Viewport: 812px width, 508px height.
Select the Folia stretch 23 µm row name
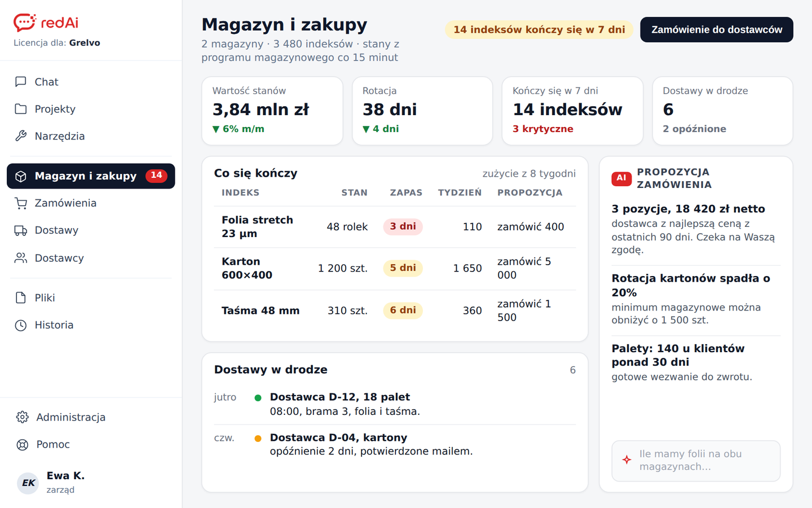point(257,227)
